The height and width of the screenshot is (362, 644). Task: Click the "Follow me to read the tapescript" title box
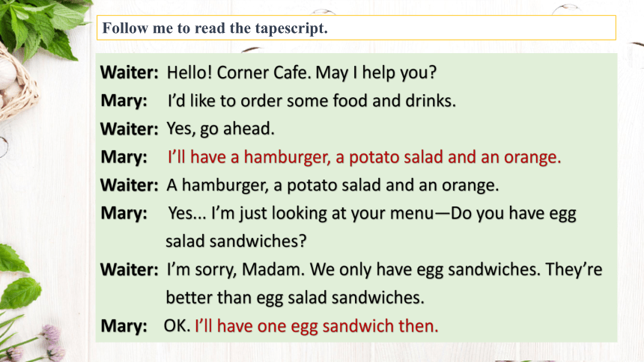coord(356,28)
